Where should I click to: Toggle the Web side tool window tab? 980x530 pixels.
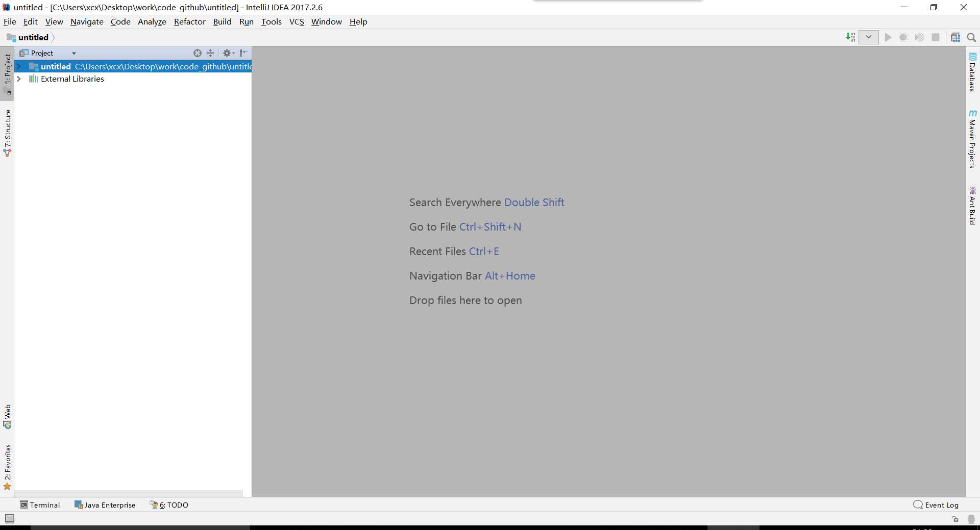[8, 417]
